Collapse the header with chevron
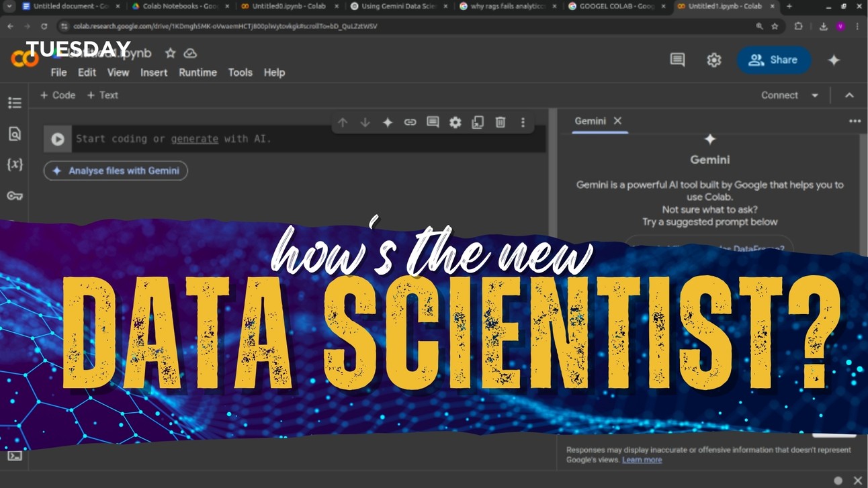The image size is (868, 488). 849,95
